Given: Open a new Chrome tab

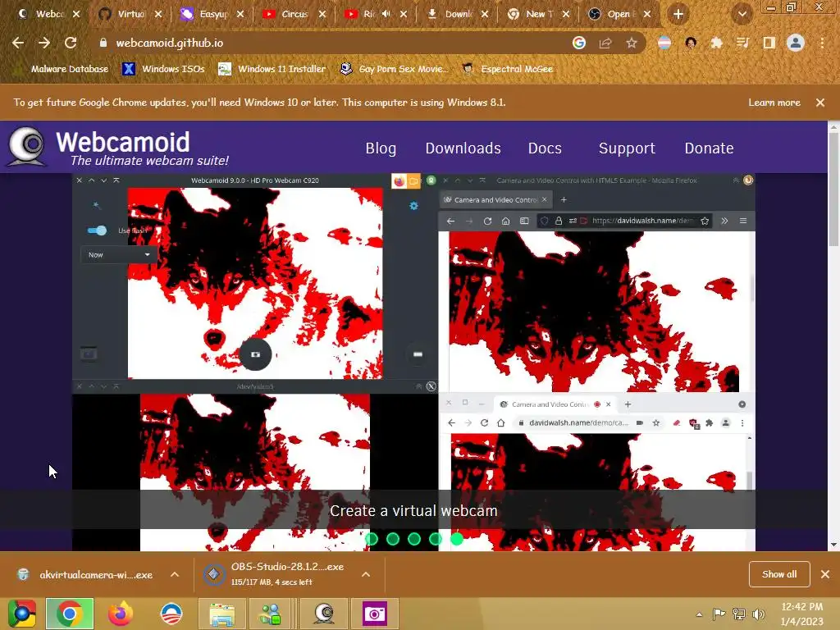Looking at the screenshot, I should (678, 14).
